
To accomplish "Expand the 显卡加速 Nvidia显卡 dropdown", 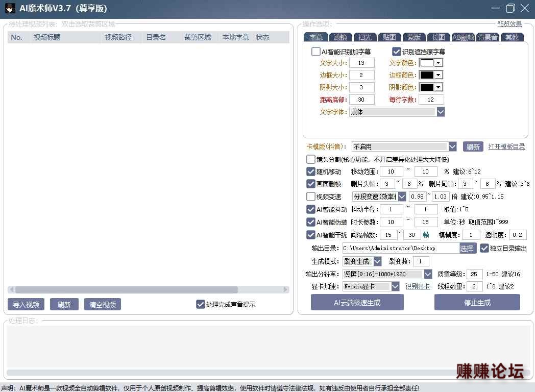I will tap(395, 287).
